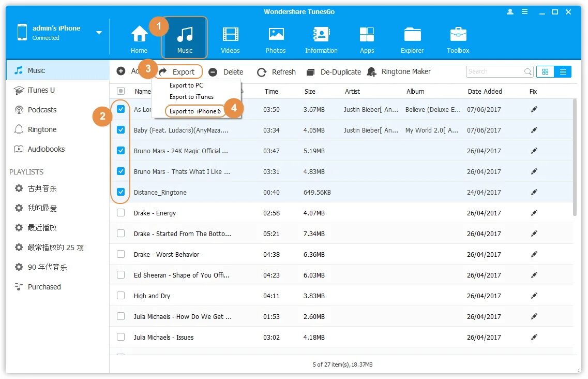Uncheck Bruno Mars 24K Magic checkbox

120,151
